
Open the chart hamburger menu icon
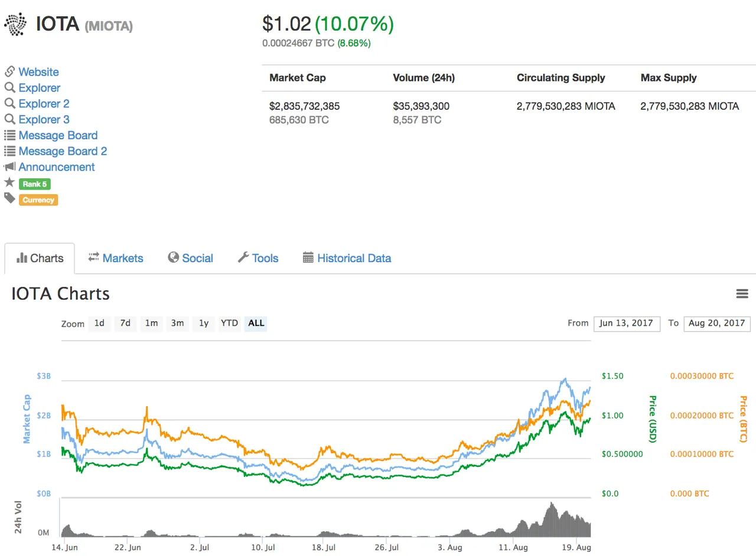point(742,293)
